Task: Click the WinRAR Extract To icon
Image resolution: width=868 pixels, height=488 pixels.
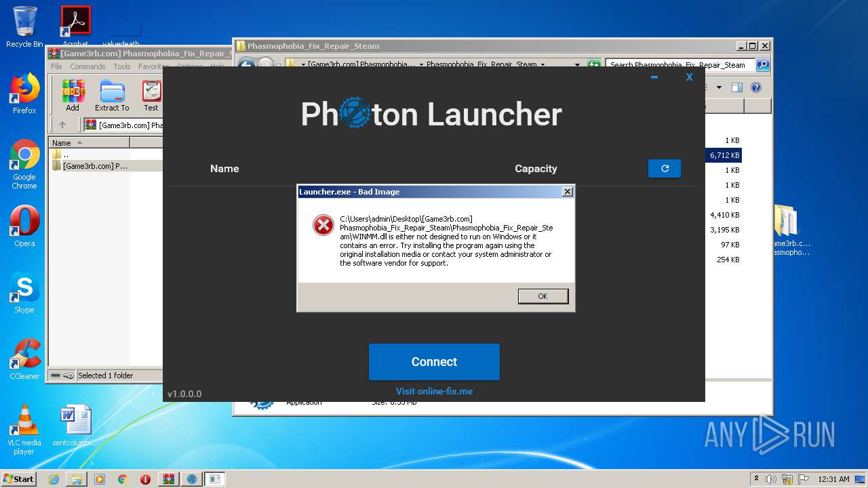Action: click(x=112, y=96)
